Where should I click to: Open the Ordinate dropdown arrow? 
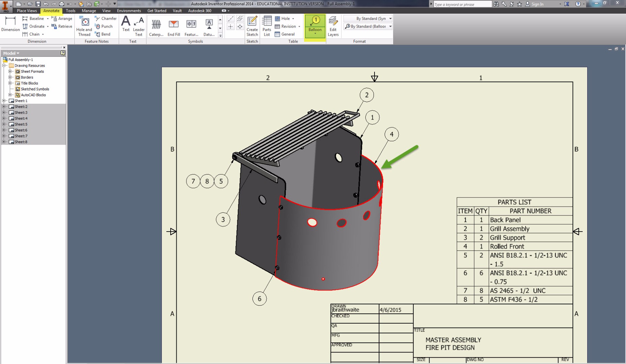coord(48,27)
